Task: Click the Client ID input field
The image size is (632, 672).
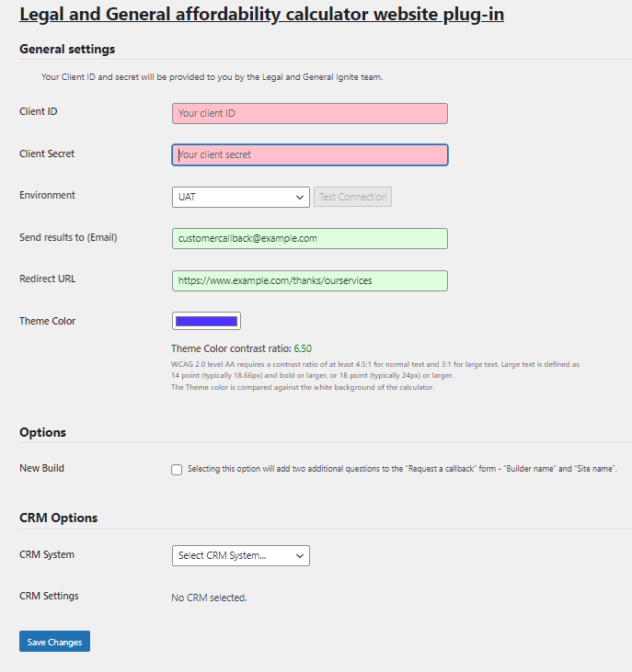Action: coord(310,114)
